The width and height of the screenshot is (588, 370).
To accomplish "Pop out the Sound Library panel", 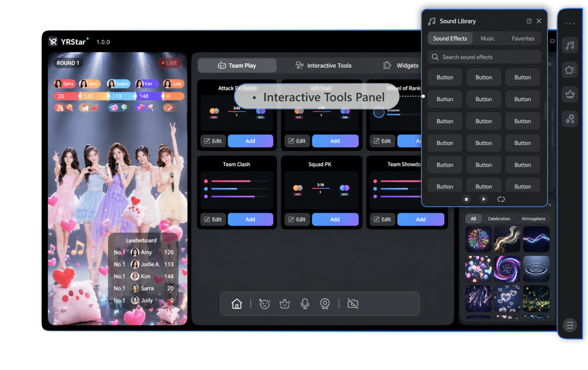I will (529, 21).
